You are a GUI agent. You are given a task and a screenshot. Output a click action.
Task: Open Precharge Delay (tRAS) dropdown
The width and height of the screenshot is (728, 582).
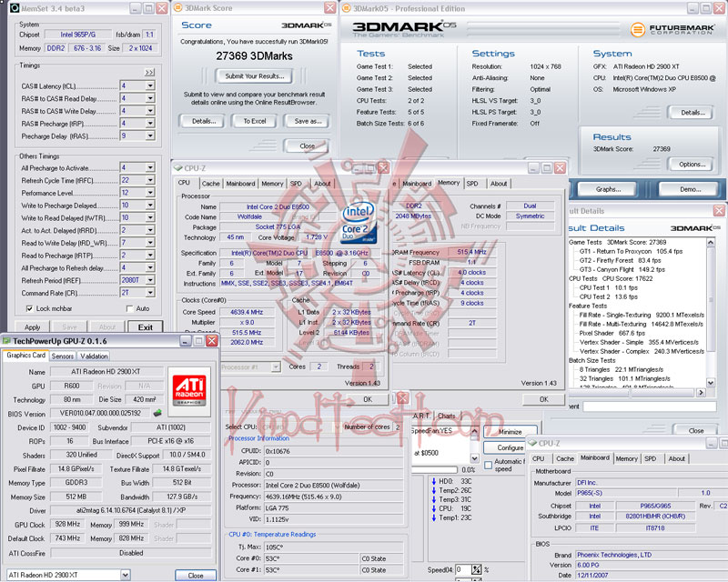(150, 136)
